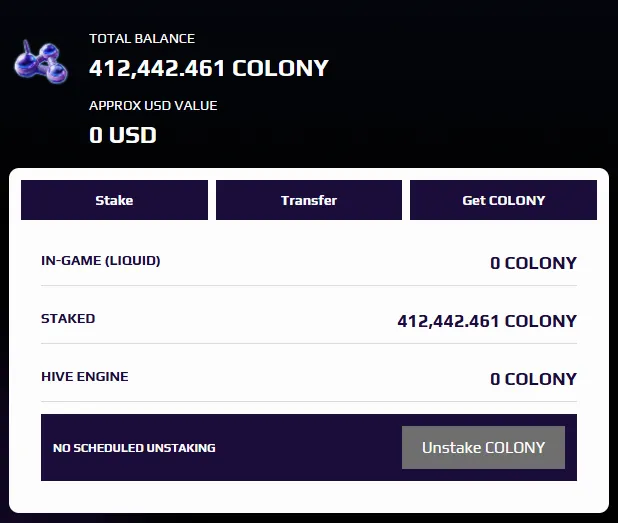Image resolution: width=618 pixels, height=523 pixels.
Task: Select the 0 USD value text
Action: point(123,135)
